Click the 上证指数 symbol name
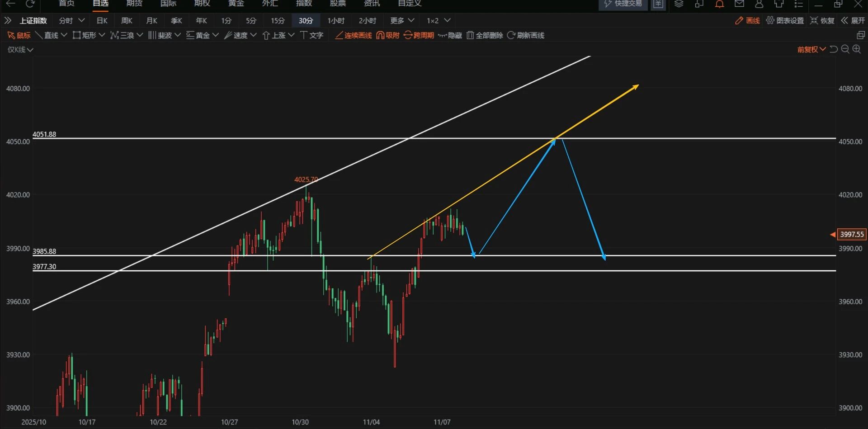 33,20
